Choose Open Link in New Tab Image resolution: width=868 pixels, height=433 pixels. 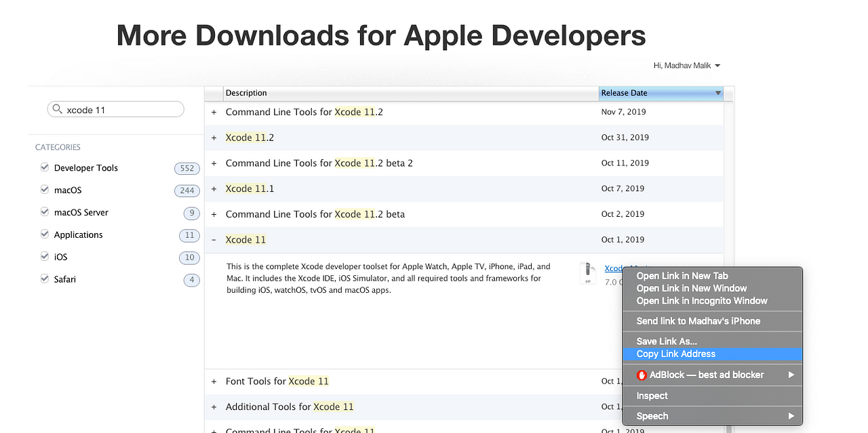712,276
